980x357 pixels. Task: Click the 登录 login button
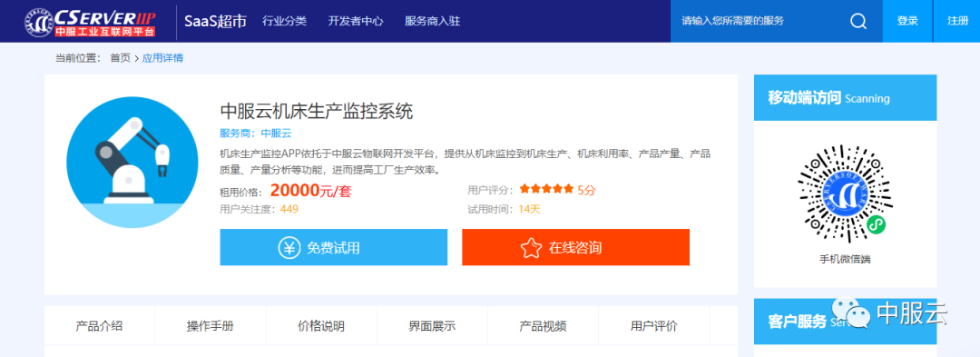[x=907, y=21]
